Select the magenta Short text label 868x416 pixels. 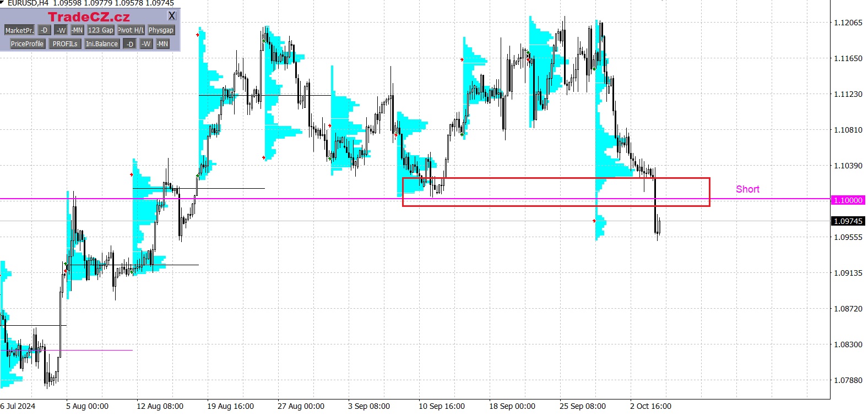coord(747,189)
